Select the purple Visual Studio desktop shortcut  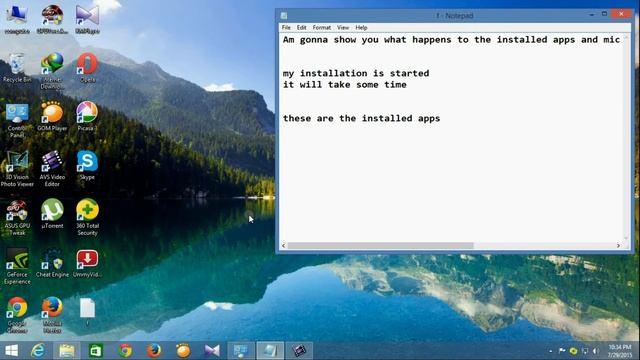(x=87, y=20)
